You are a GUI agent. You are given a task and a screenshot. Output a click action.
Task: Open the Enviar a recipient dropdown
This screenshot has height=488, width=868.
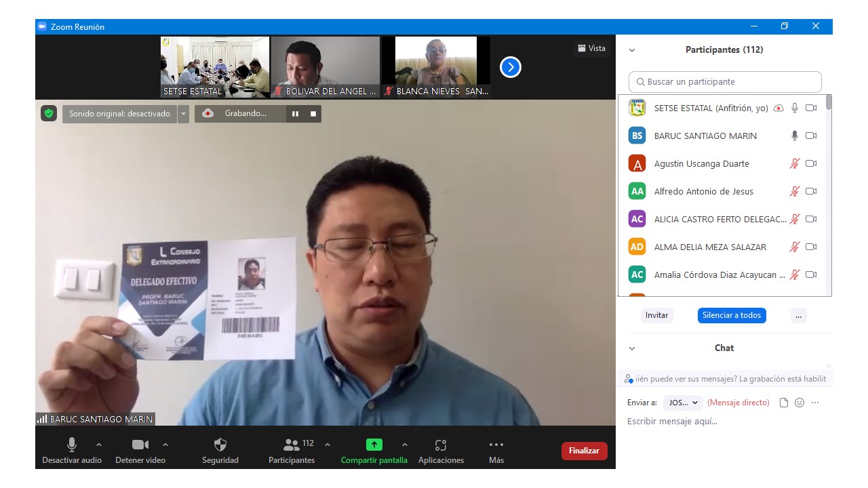(683, 403)
